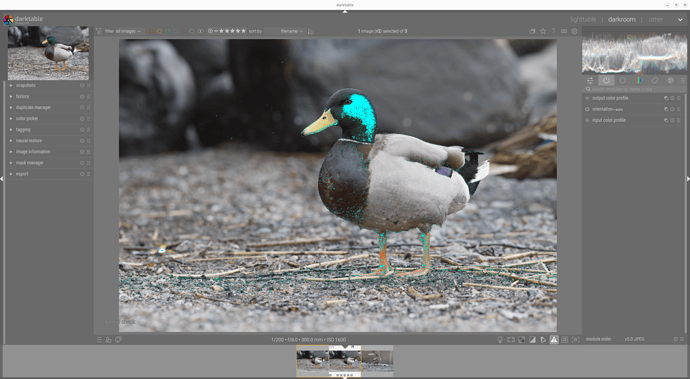Viewport: 690px width, 379px height.
Task: Open the context help question mark
Action: [x=553, y=31]
